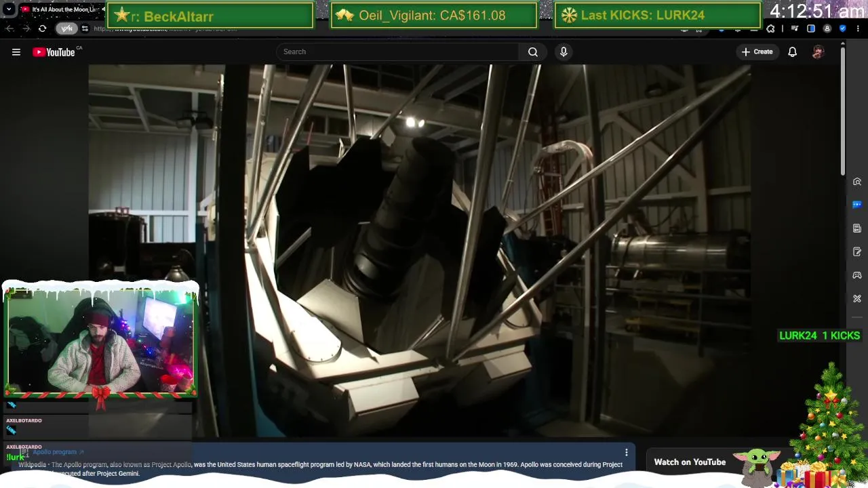Open the browser profile icon

(x=827, y=28)
